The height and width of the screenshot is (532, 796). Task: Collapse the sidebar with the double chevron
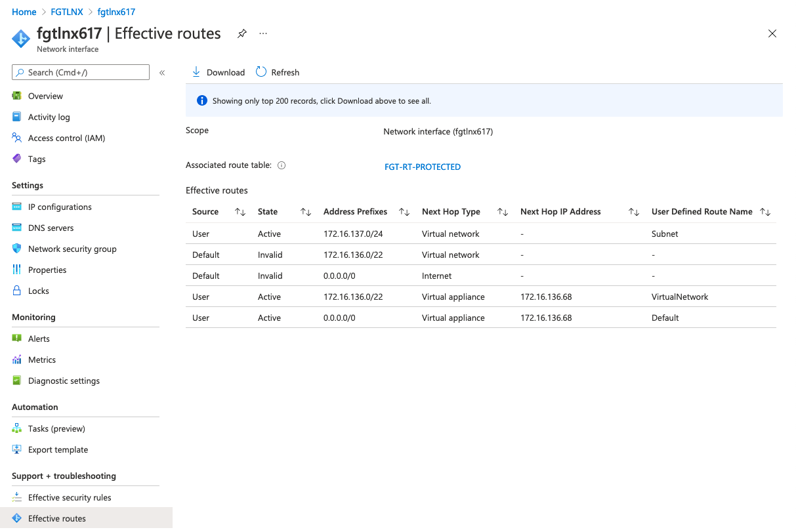pyautogui.click(x=162, y=73)
